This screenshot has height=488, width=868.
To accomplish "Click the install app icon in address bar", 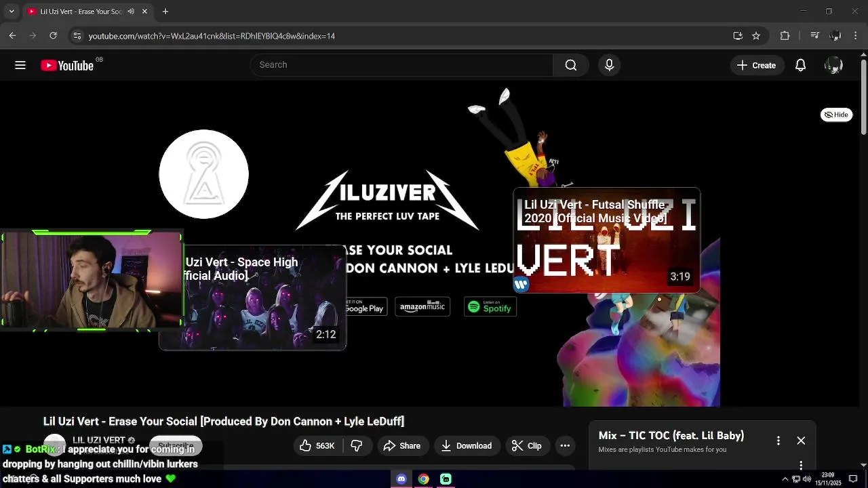I will tap(738, 36).
